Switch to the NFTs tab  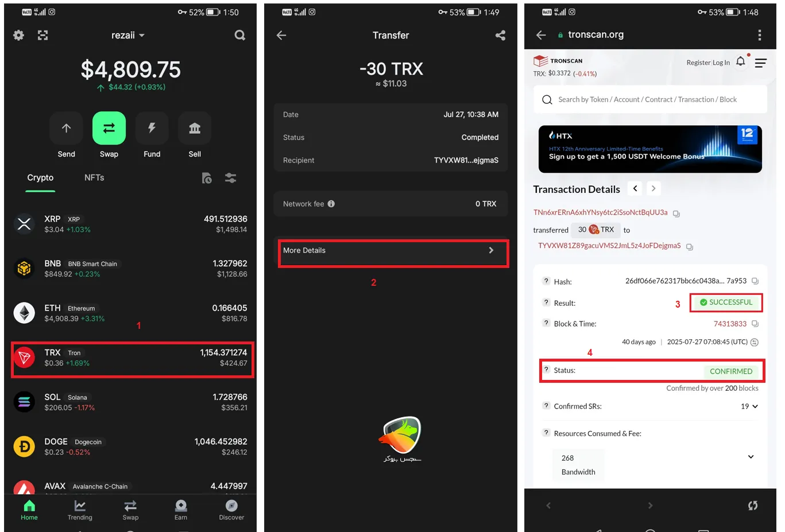(94, 178)
